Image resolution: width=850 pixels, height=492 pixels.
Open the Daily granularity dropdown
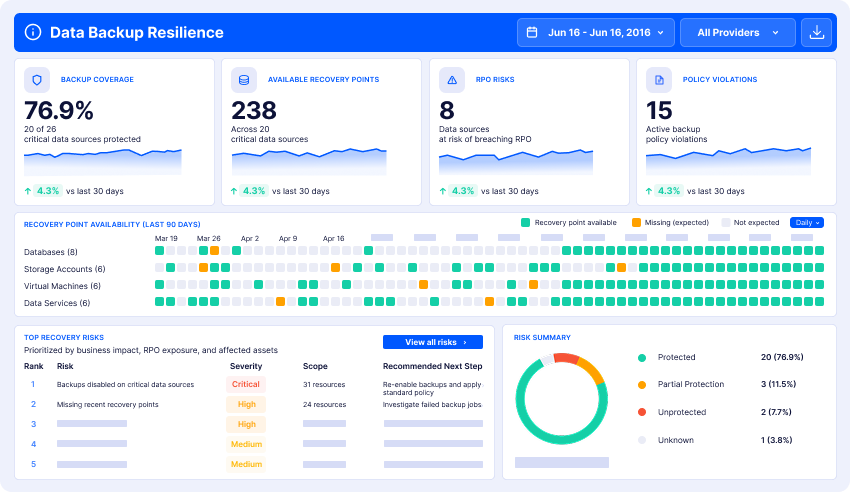click(807, 223)
